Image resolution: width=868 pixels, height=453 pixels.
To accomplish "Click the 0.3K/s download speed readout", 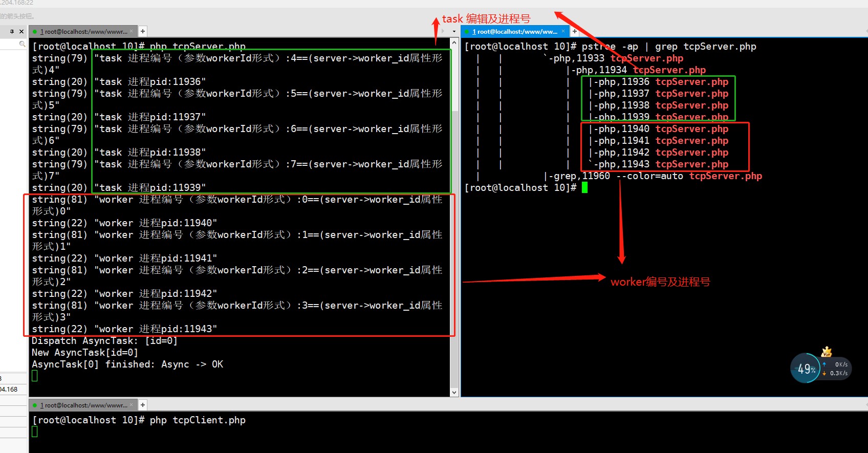I will [x=839, y=373].
